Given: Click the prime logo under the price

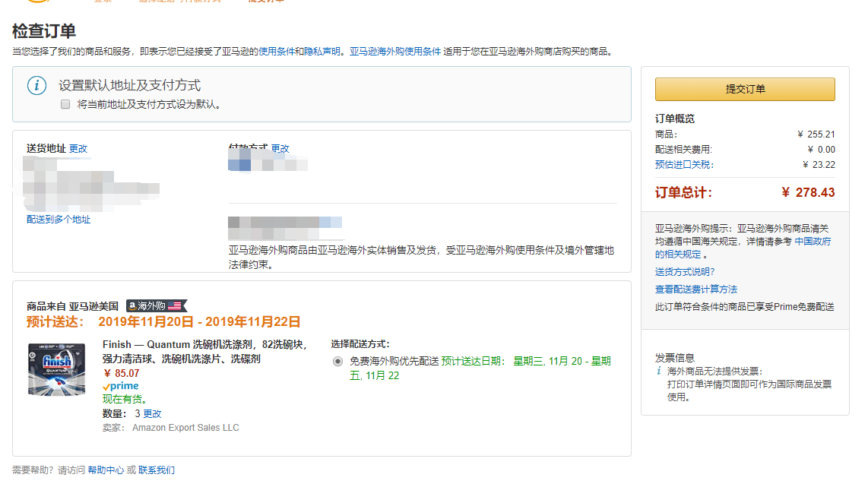Looking at the screenshot, I should point(121,386).
